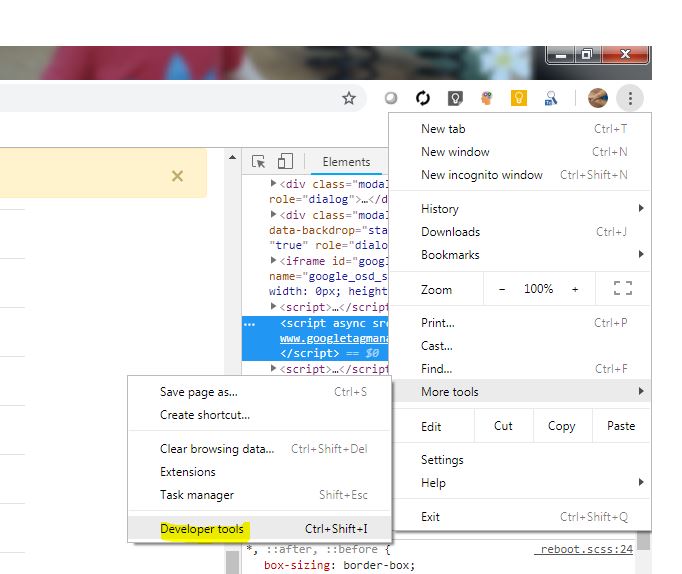Select Cast... menu item
The height and width of the screenshot is (574, 682).
click(522, 346)
